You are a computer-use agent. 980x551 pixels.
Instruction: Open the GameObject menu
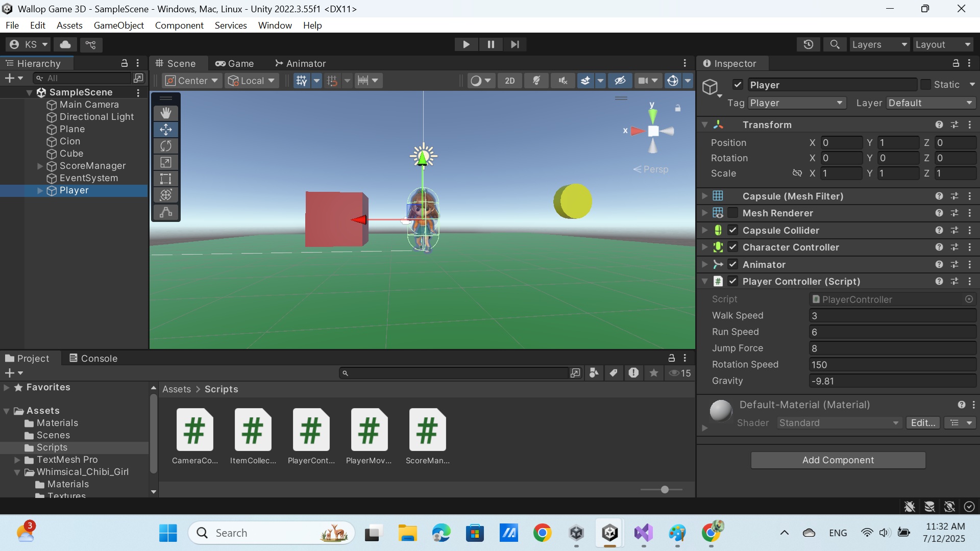click(x=118, y=25)
